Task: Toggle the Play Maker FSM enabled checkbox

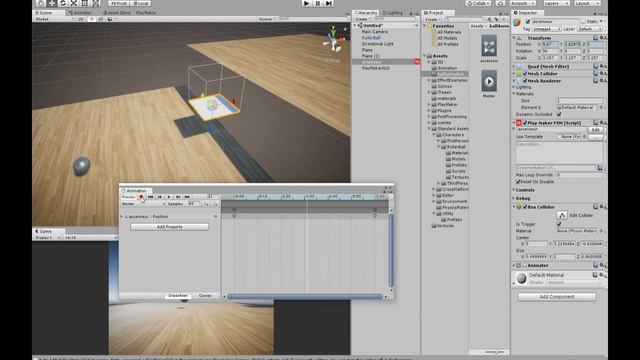Action: [x=525, y=122]
